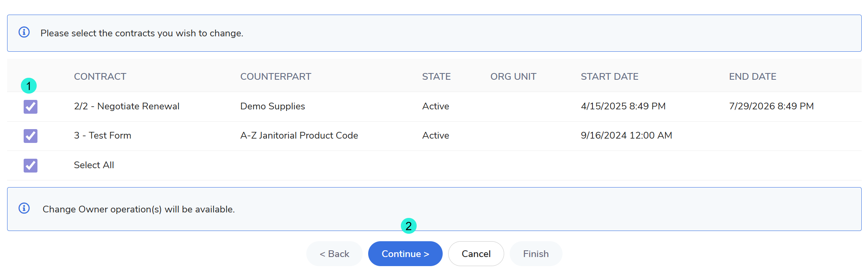Click the STATE column header
Screen dimensions: 868x274
(x=436, y=77)
